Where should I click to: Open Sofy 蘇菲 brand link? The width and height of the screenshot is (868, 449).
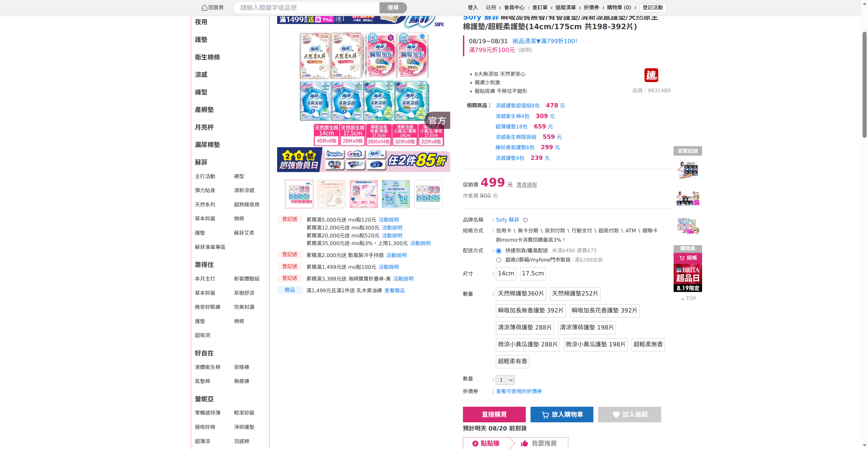[x=507, y=220]
